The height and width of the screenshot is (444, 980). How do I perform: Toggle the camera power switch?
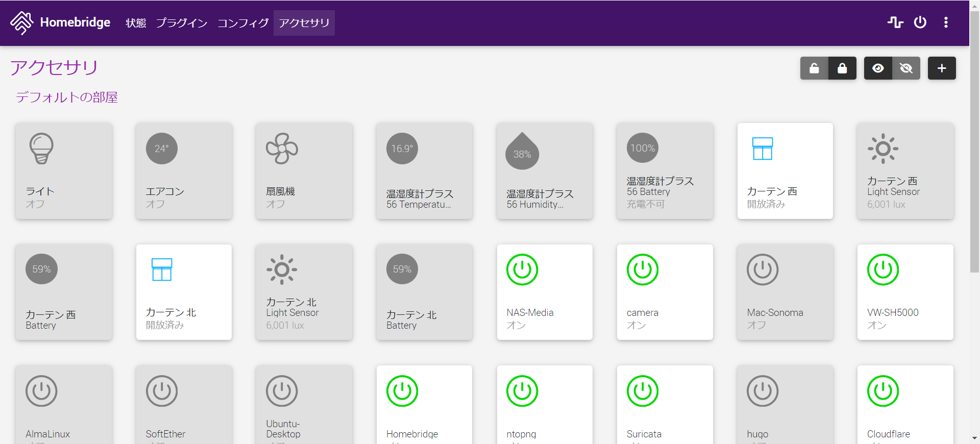click(x=643, y=269)
